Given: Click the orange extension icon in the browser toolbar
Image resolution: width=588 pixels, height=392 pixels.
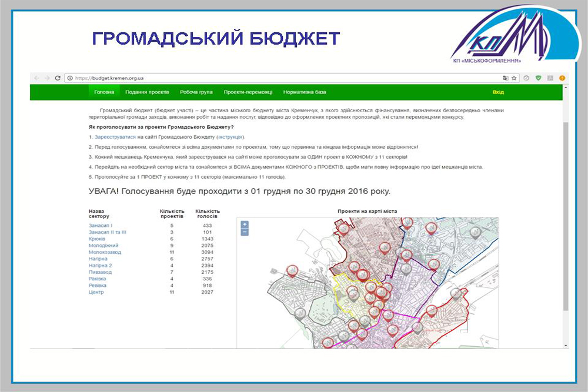Looking at the screenshot, I should pyautogui.click(x=562, y=78).
